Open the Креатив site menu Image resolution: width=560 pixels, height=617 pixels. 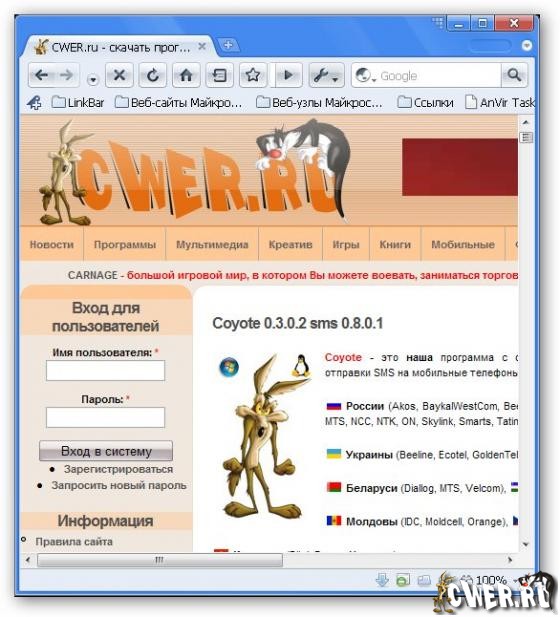point(290,244)
